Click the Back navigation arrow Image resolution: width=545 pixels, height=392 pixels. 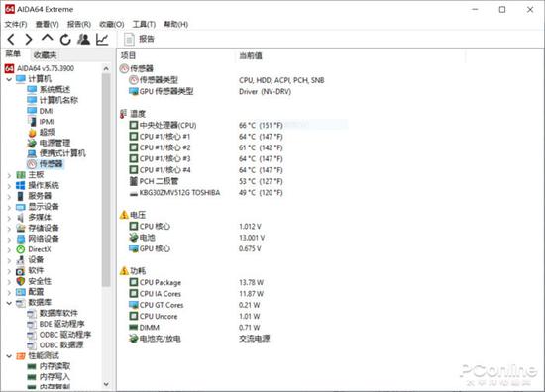pyautogui.click(x=11, y=40)
